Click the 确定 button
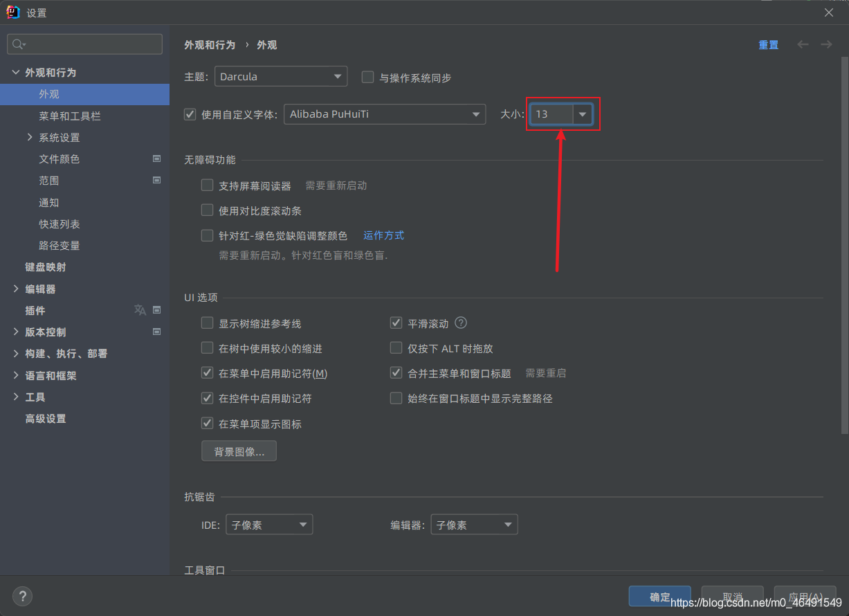 (x=660, y=597)
